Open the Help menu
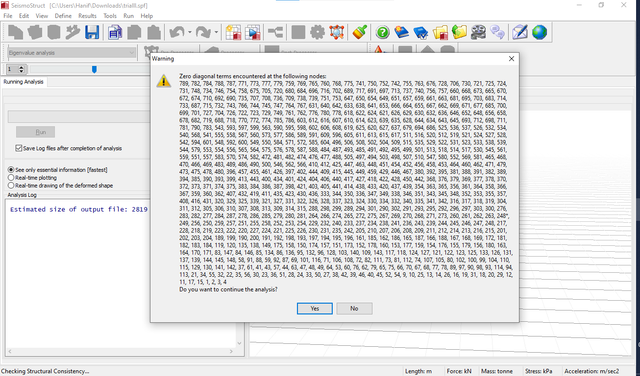The width and height of the screenshot is (640, 376). 147,16
